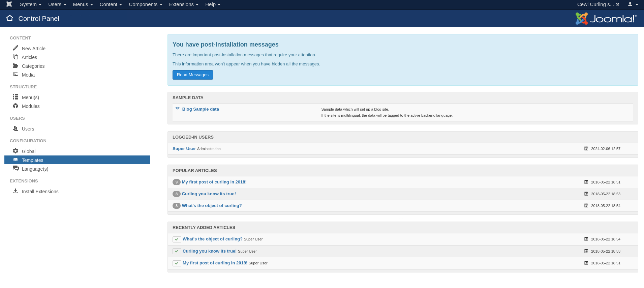Click the POPULAR ARTICLES panel heading
Screen dimensions: 644x288
pos(195,171)
